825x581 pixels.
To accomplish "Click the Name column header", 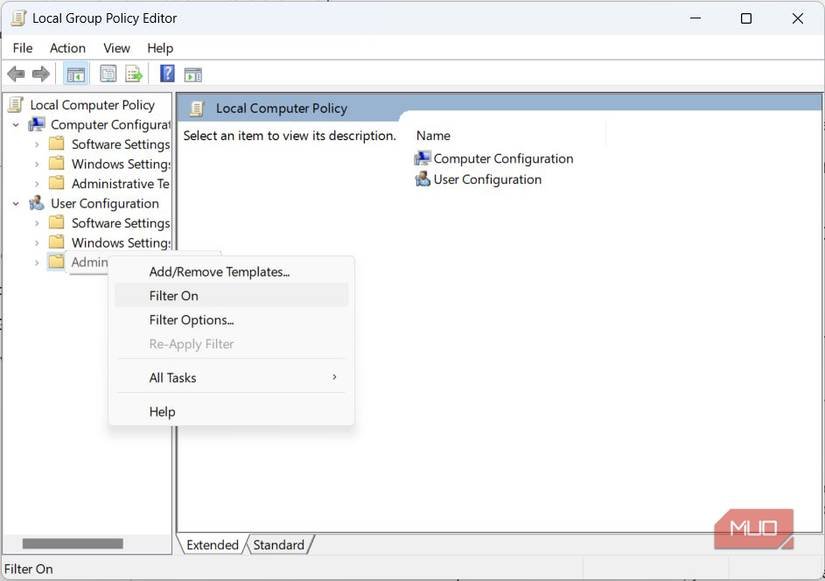I will 433,136.
